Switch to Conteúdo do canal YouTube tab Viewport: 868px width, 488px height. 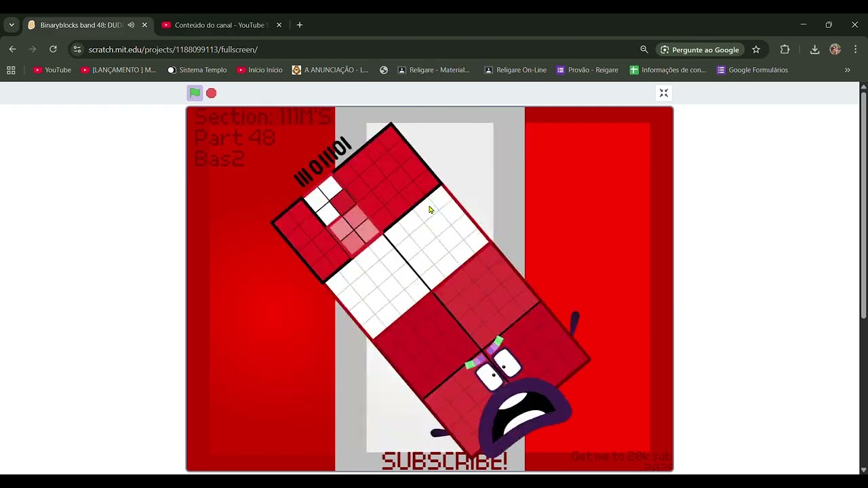(x=222, y=25)
